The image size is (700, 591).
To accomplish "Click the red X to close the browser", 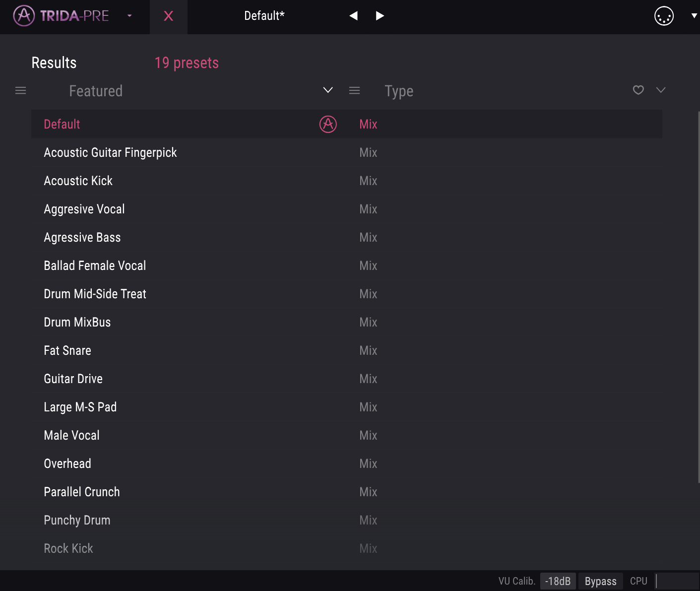I will pyautogui.click(x=169, y=15).
